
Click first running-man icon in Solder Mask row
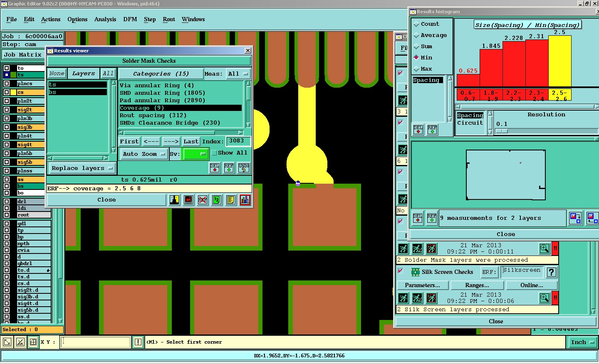pos(403,248)
